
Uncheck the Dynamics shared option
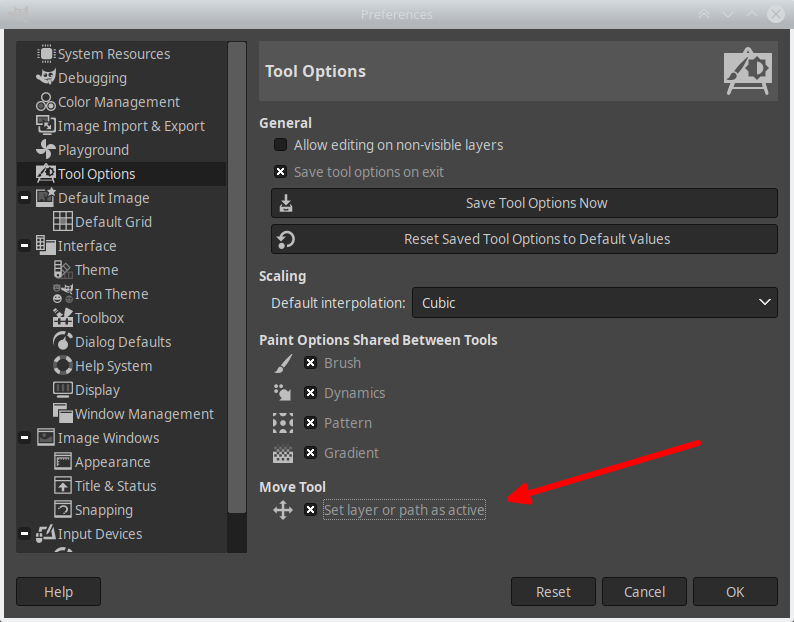point(310,393)
